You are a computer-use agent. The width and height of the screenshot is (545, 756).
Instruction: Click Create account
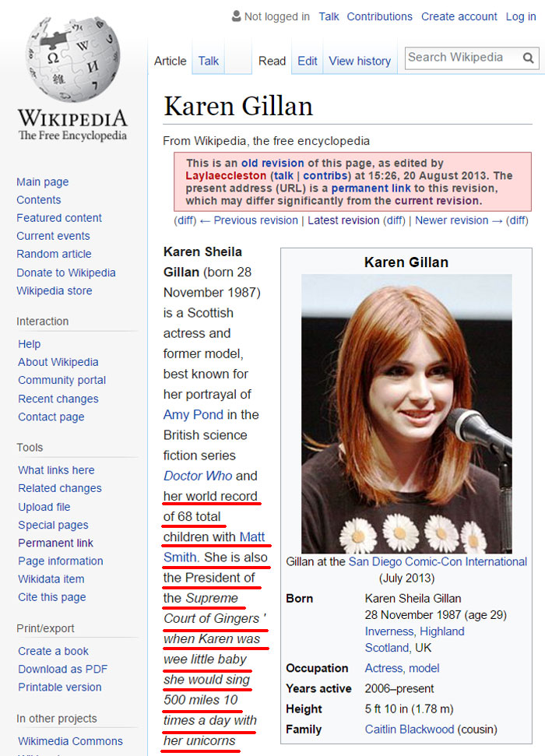pos(459,16)
